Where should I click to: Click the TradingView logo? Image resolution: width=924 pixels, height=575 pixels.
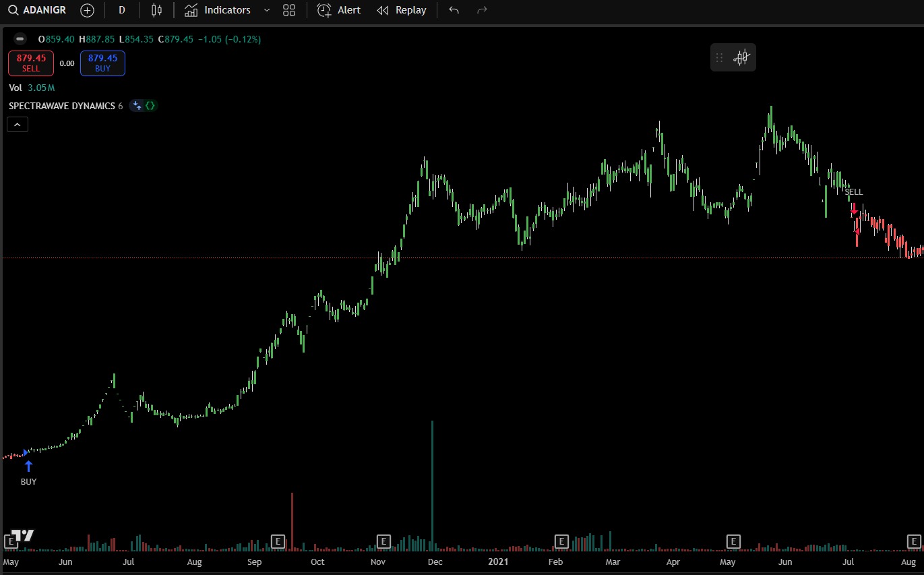click(x=24, y=536)
